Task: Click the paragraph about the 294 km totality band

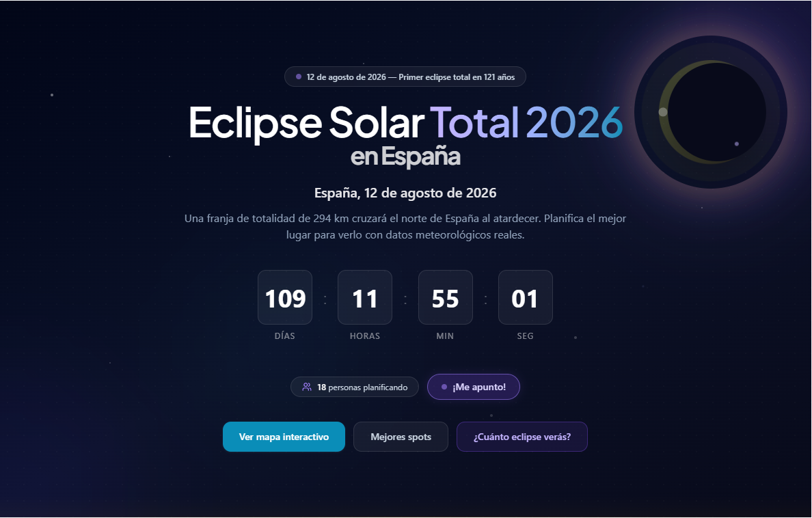Action: tap(405, 227)
